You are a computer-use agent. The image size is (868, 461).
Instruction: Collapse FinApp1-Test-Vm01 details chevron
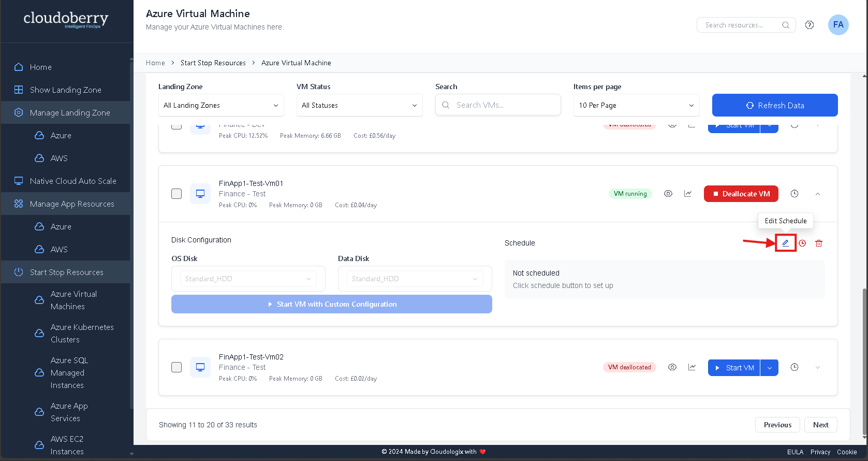818,194
